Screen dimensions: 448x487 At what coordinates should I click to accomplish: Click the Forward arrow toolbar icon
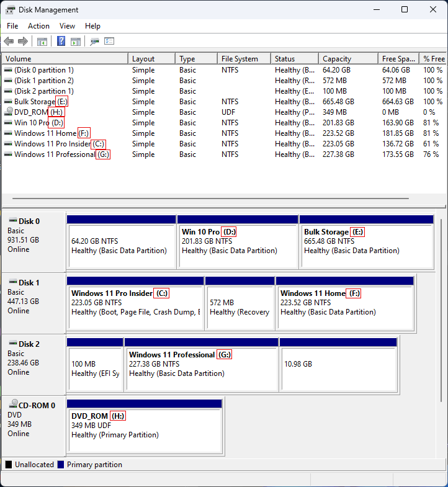pos(23,42)
